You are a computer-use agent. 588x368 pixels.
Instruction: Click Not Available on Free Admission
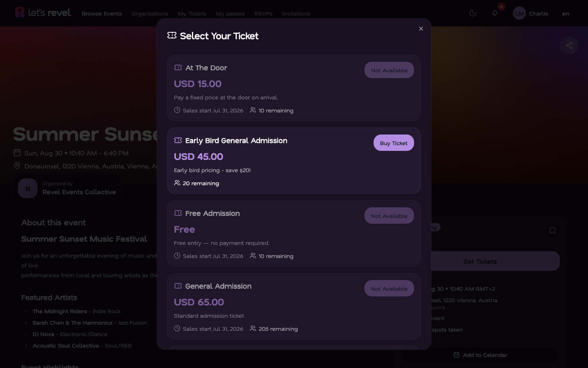click(x=389, y=215)
